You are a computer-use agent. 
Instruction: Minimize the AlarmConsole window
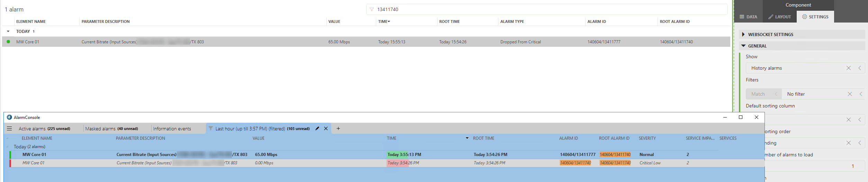[x=725, y=117]
